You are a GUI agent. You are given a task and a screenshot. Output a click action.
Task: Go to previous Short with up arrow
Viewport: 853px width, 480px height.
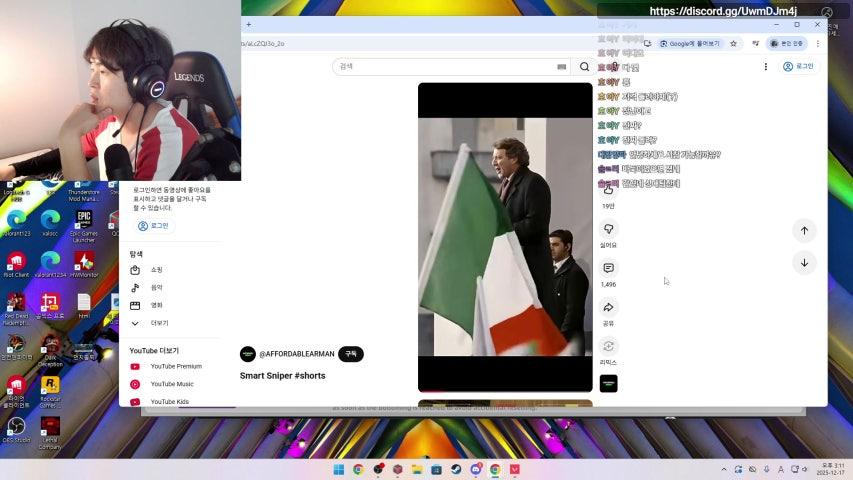[x=804, y=231]
